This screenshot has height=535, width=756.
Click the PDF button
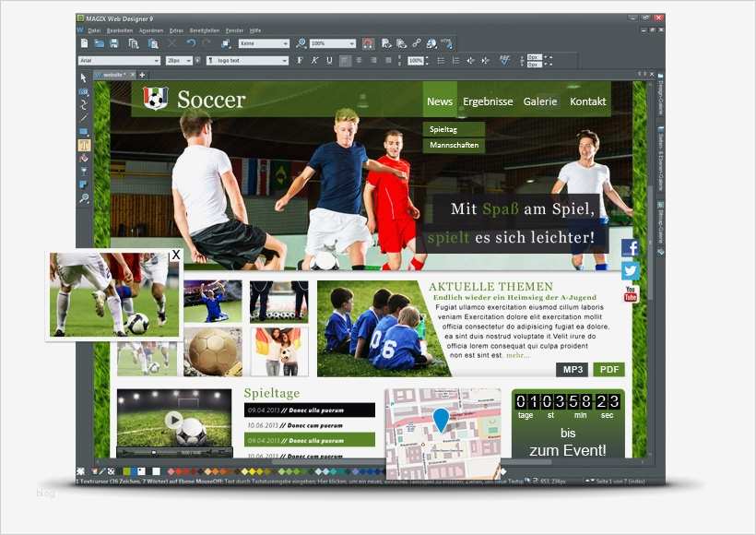coord(608,370)
